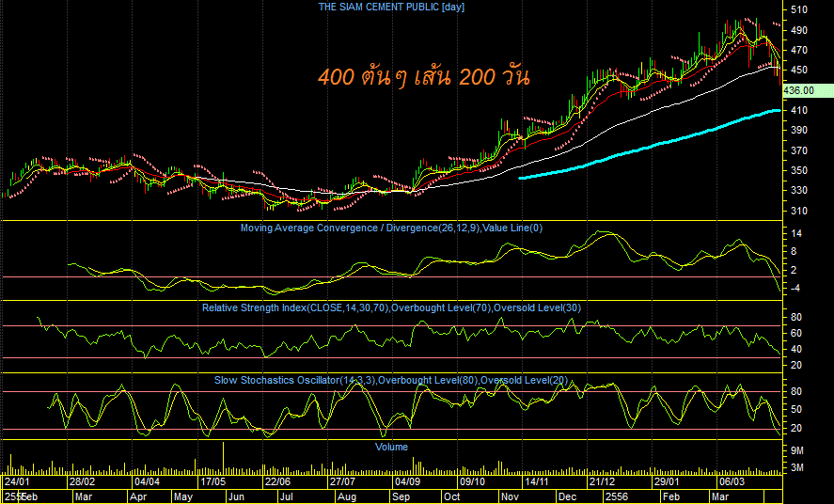Click the 28/02 date label
The width and height of the screenshot is (834, 504).
click(x=83, y=481)
